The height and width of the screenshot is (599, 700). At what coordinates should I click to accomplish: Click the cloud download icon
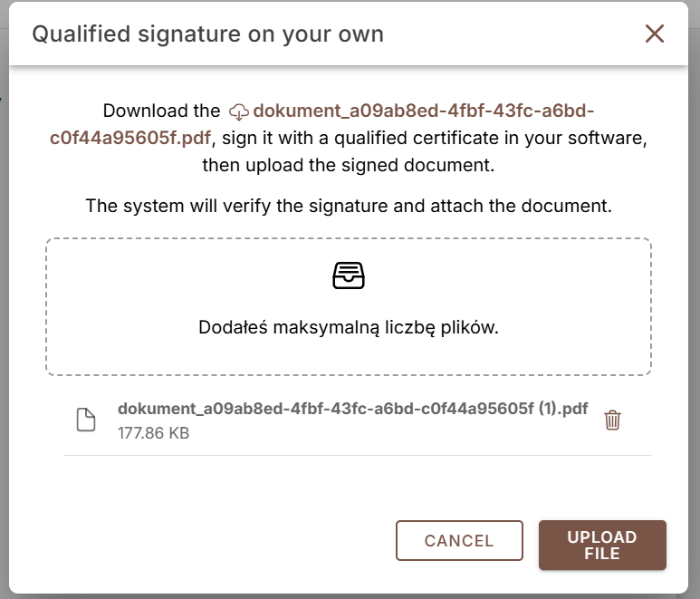coord(239,111)
